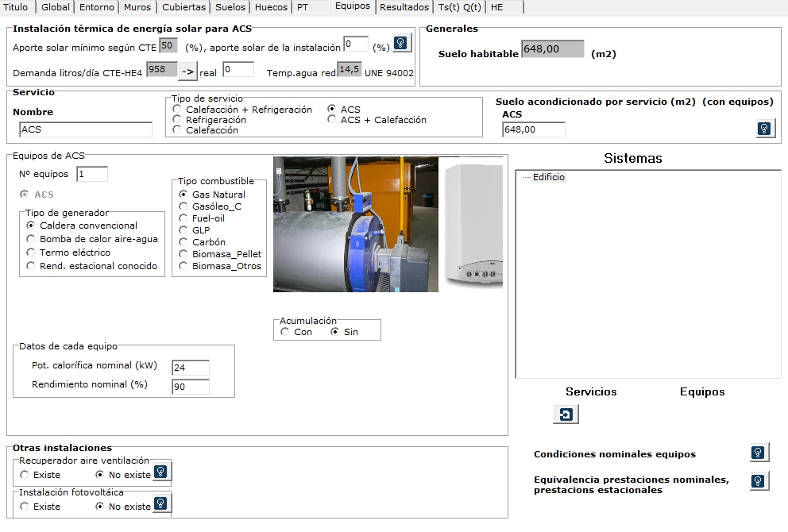
Task: Select ACS + Calefacción service type
Action: tap(377, 120)
